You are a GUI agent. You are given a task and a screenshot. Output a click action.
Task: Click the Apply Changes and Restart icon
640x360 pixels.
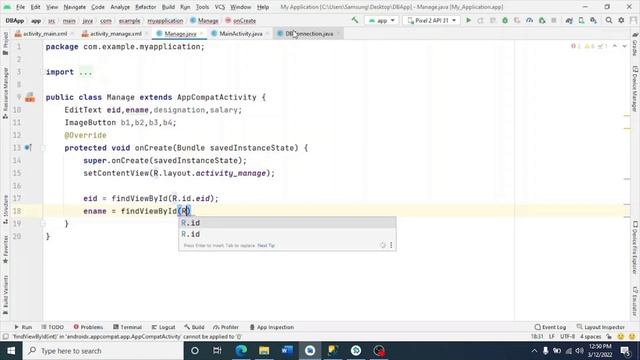[480, 20]
